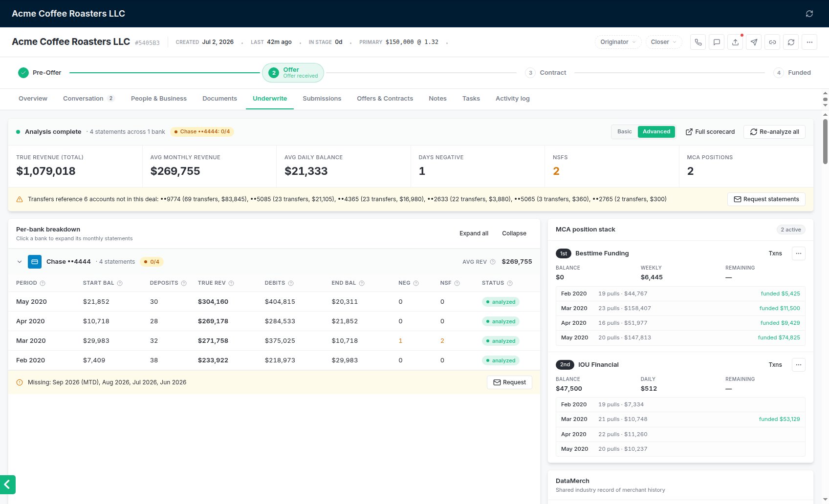
Task: Open IOU Financial options ellipsis menu
Action: click(799, 365)
